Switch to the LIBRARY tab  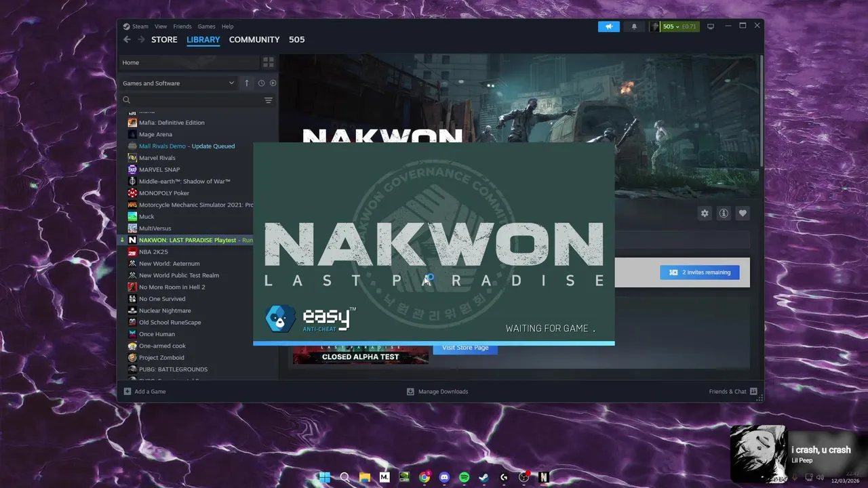(x=203, y=39)
